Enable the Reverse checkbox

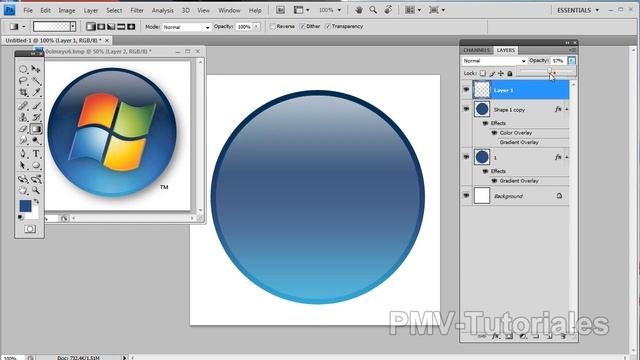273,27
